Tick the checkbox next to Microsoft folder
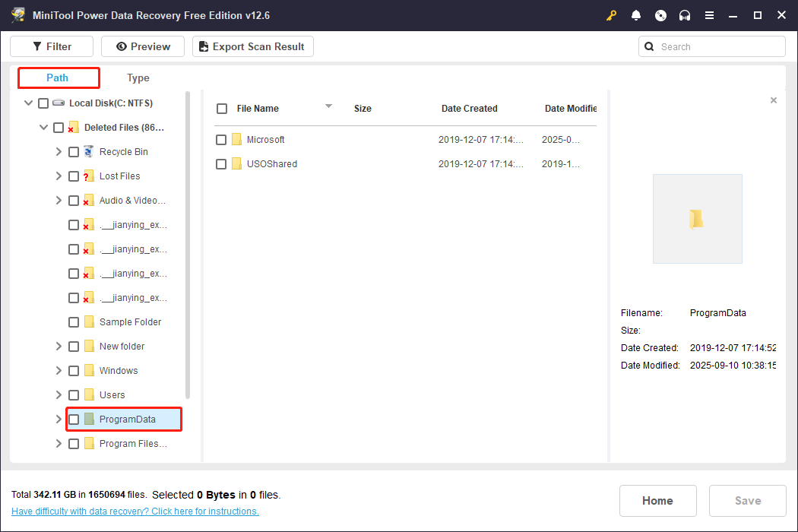This screenshot has width=798, height=532. tap(221, 140)
